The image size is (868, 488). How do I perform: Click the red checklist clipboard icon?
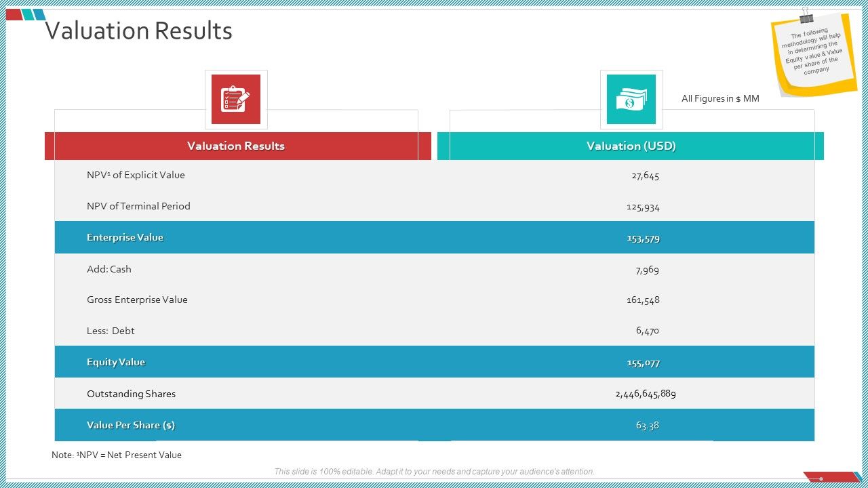point(236,100)
